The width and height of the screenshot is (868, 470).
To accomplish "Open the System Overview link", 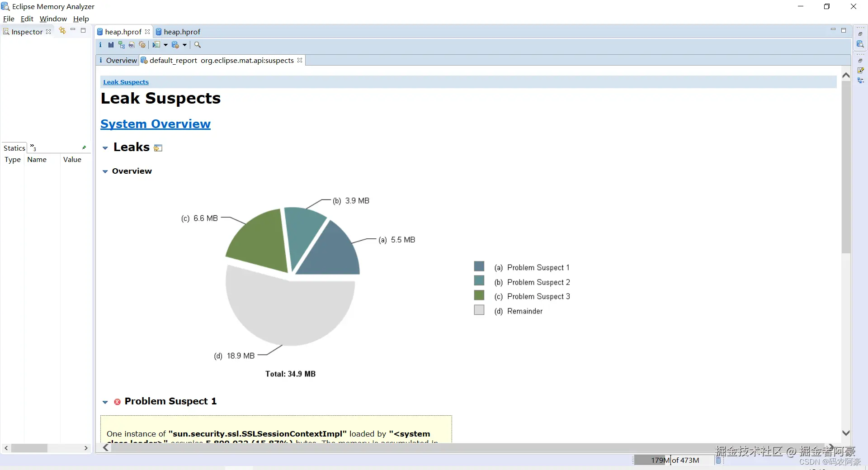I will click(156, 124).
